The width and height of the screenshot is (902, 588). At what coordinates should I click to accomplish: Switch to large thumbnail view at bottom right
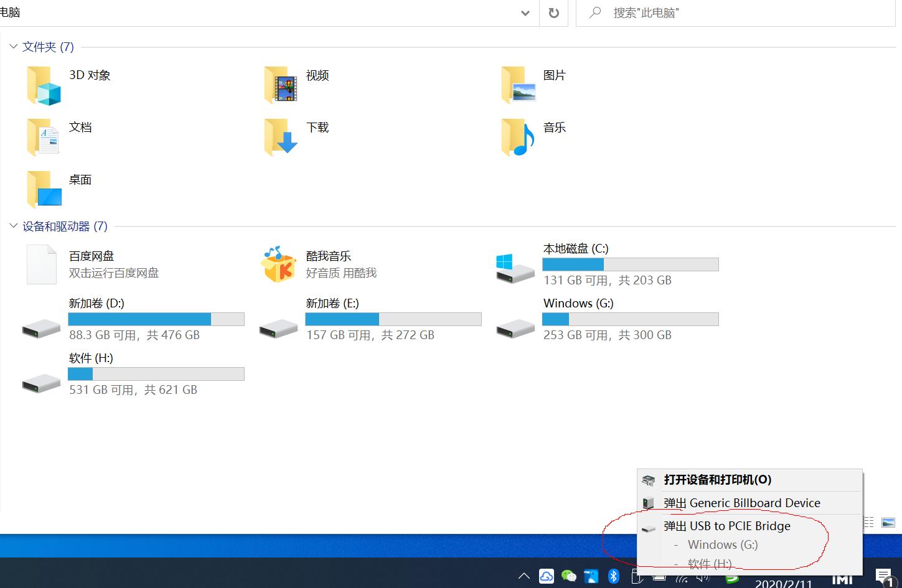889,523
